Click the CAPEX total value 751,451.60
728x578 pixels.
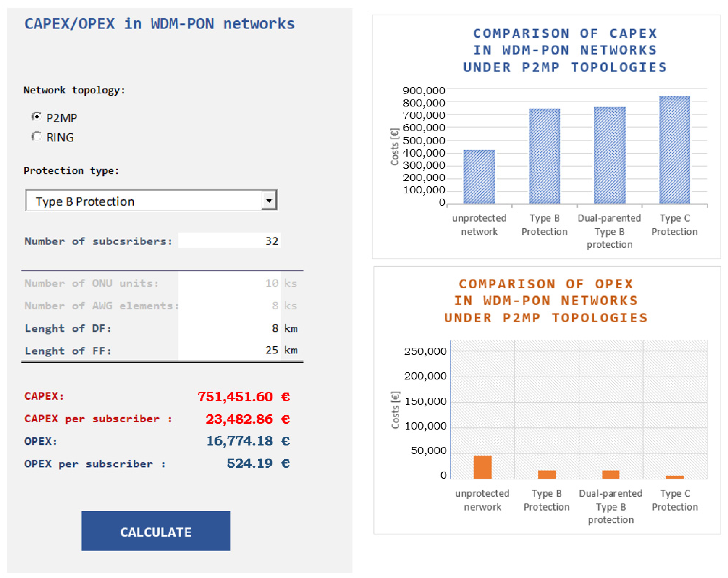235,397
